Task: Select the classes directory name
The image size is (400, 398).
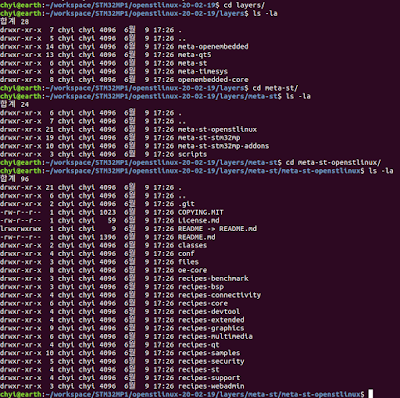Action: 192,245
